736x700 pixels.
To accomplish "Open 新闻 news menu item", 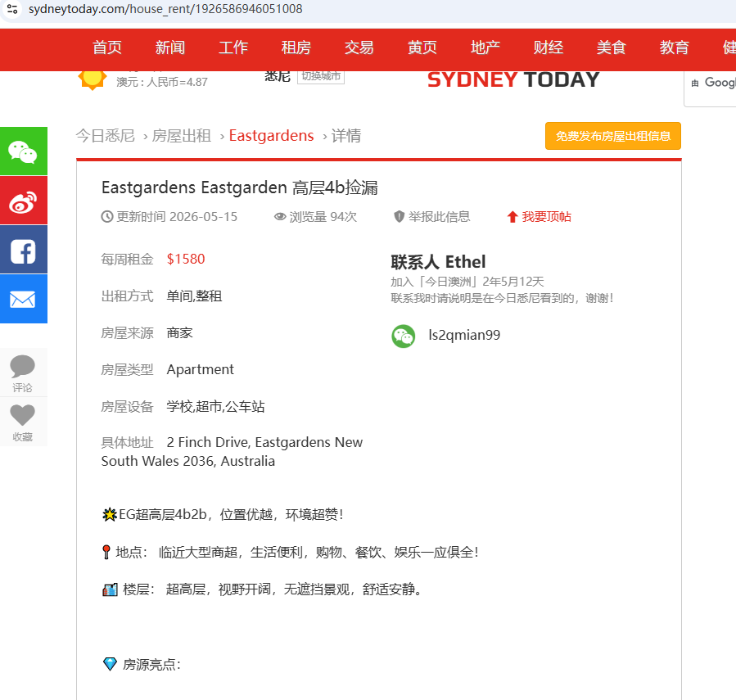I will click(x=170, y=47).
